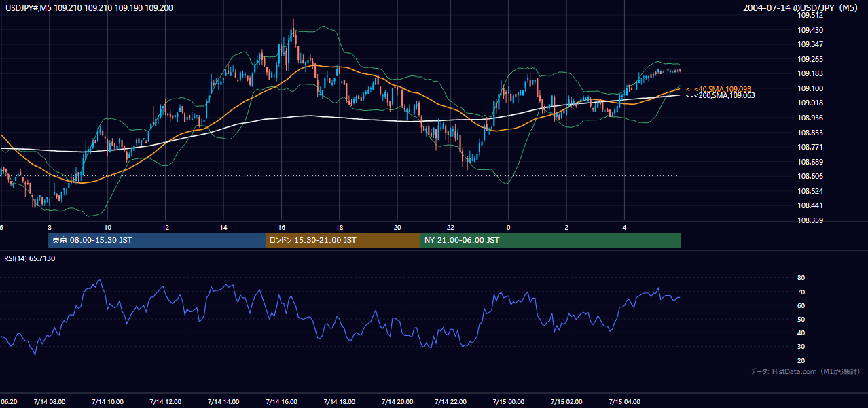Image resolution: width=868 pixels, height=408 pixels.
Task: Click hour tick 12 under price chart
Action: pos(165,227)
